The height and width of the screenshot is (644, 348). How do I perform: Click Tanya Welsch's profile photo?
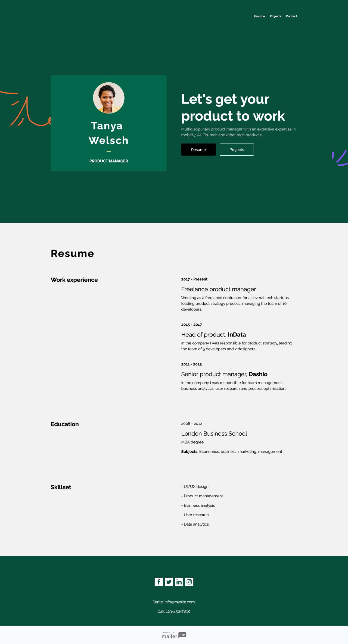(x=109, y=98)
